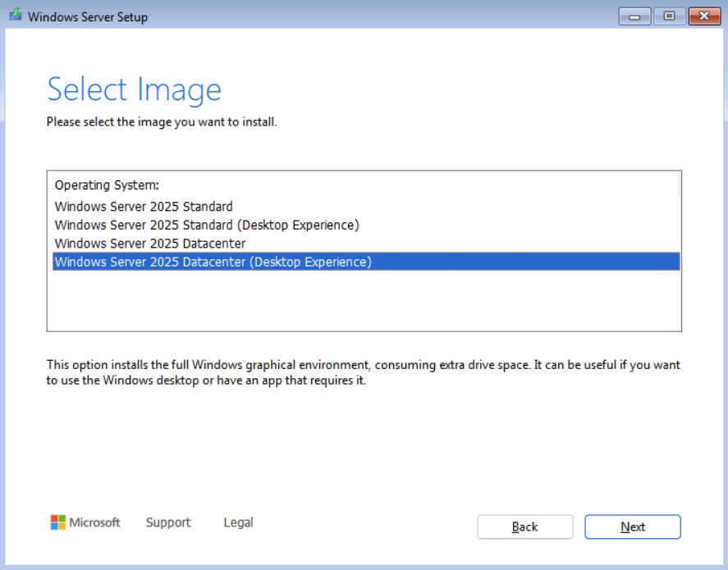This screenshot has height=570, width=728.
Task: Open the Support link
Action: click(x=168, y=522)
